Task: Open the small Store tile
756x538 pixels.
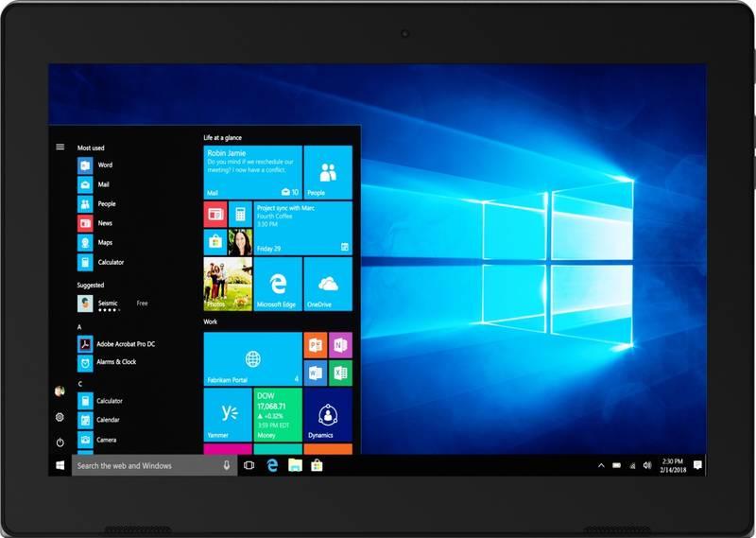Action: coord(215,242)
